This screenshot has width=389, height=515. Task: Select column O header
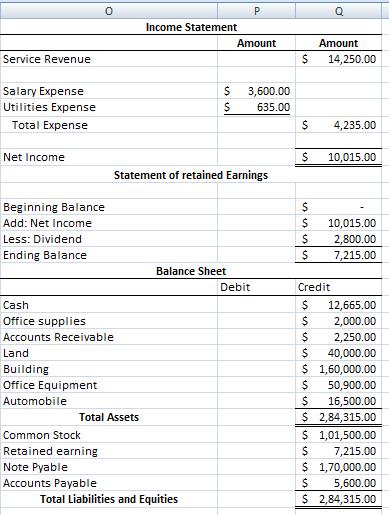(109, 11)
